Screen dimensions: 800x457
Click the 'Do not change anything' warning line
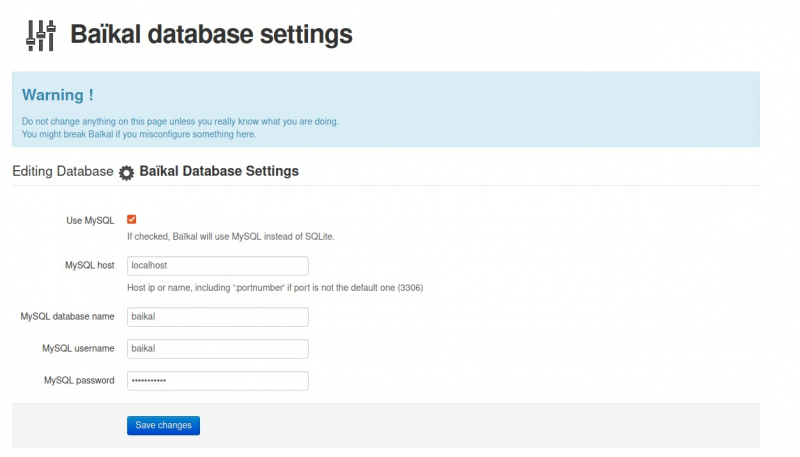(x=180, y=121)
